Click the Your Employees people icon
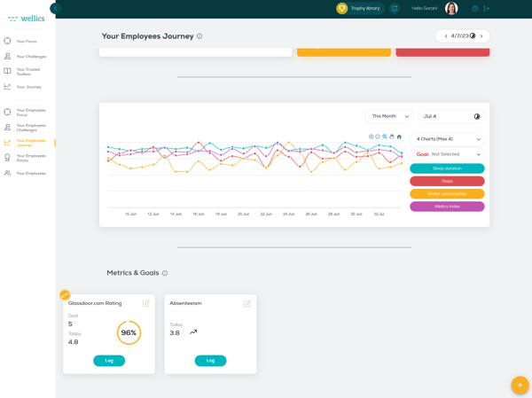Image resolution: width=532 pixels, height=398 pixels. tap(7, 173)
